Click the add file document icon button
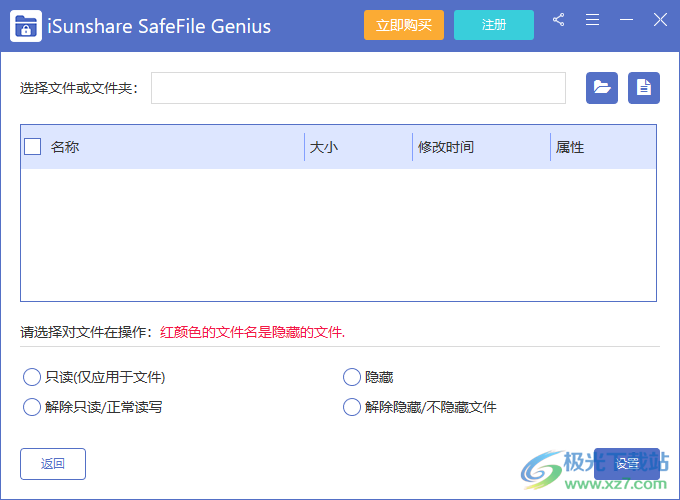 pos(644,88)
